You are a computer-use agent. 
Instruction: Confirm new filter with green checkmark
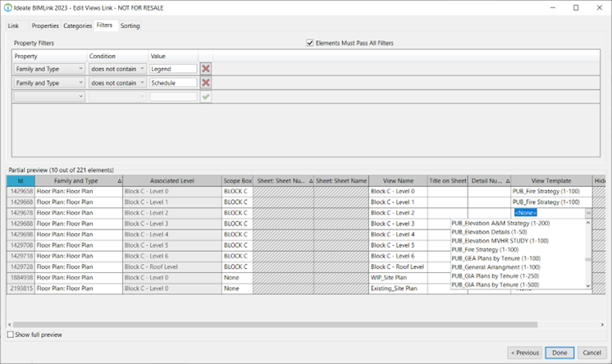206,97
